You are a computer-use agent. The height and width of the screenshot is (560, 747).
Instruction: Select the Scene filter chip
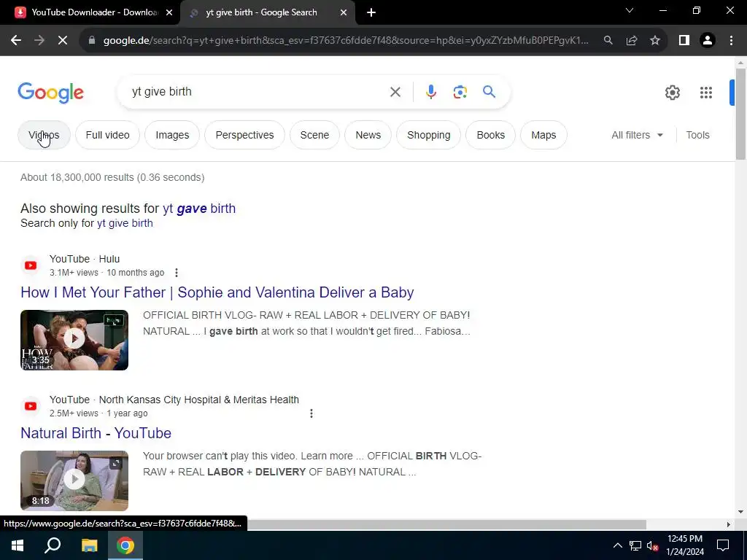coord(314,135)
